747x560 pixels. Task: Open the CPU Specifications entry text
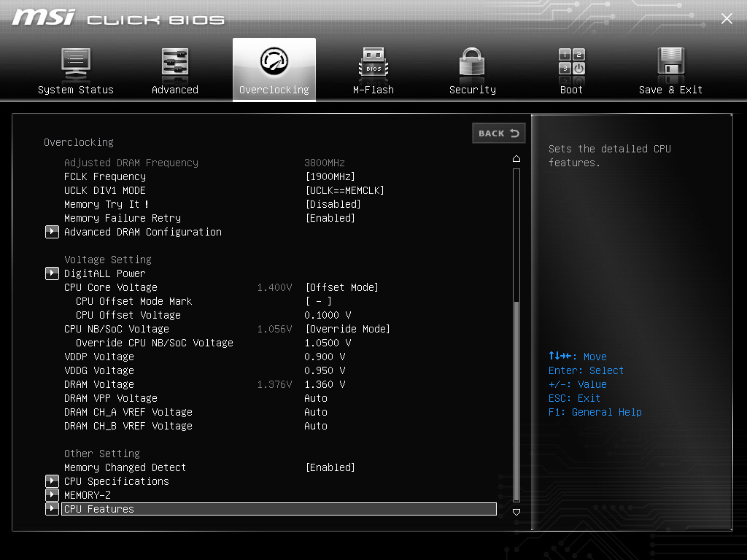point(116,481)
